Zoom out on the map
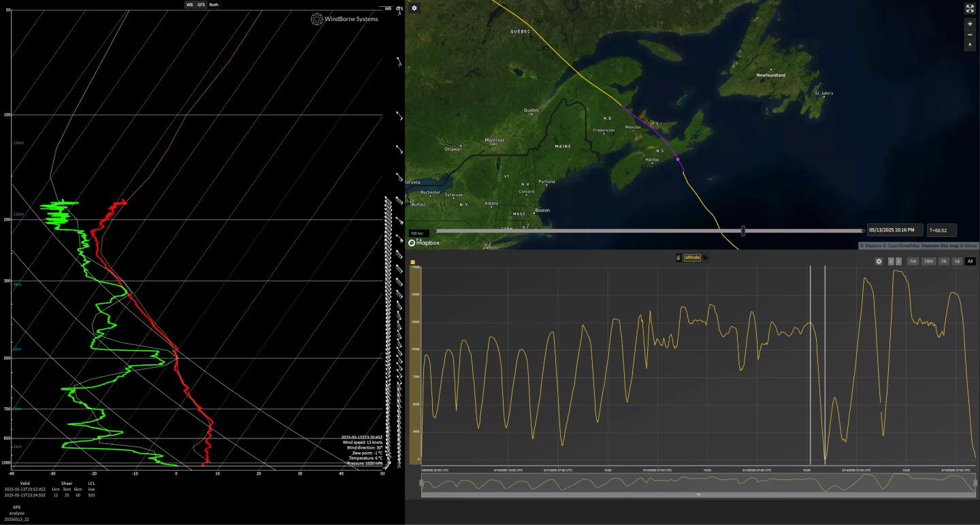The height and width of the screenshot is (525, 980). click(970, 35)
